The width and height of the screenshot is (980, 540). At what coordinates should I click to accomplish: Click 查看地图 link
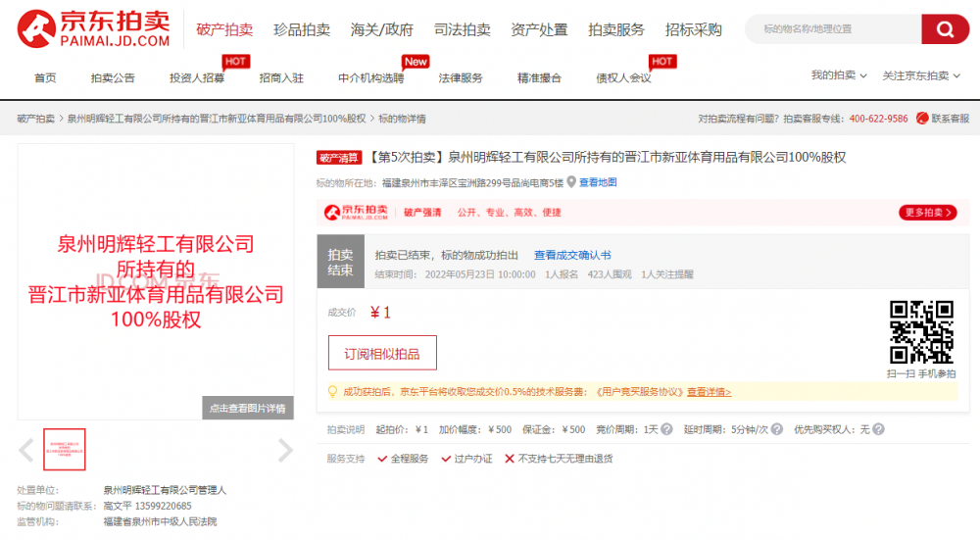pos(598,182)
